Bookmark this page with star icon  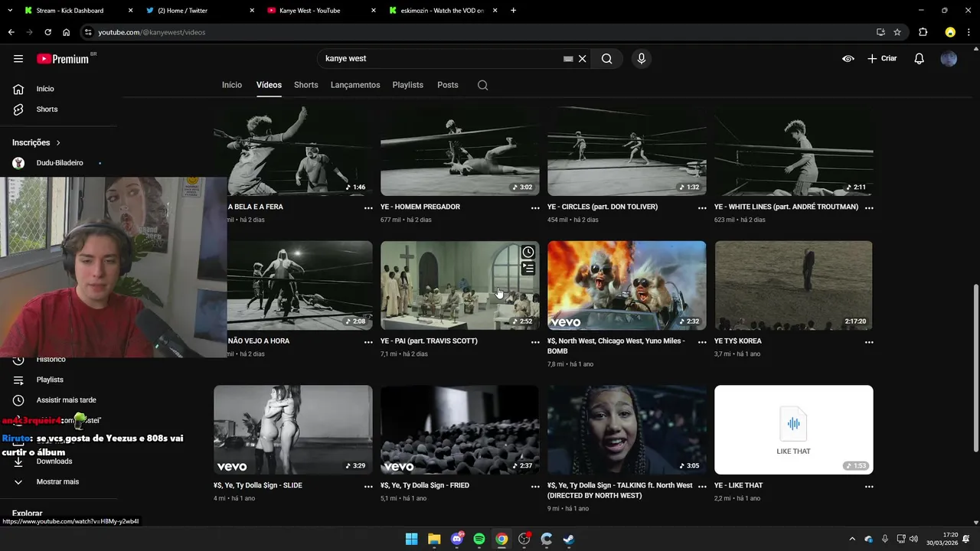897,32
